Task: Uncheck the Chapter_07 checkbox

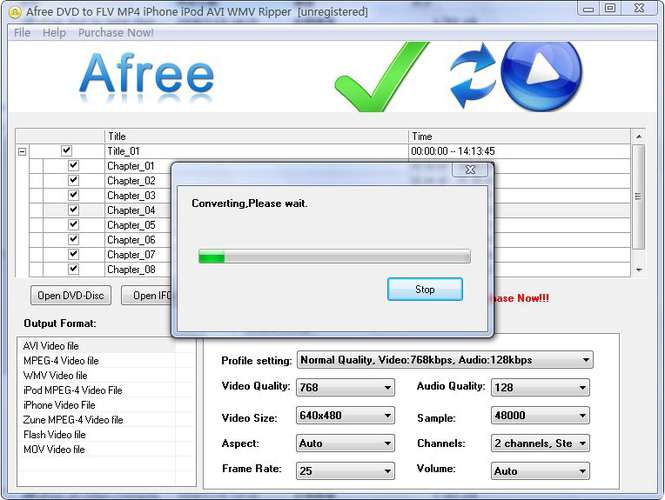Action: click(x=73, y=254)
